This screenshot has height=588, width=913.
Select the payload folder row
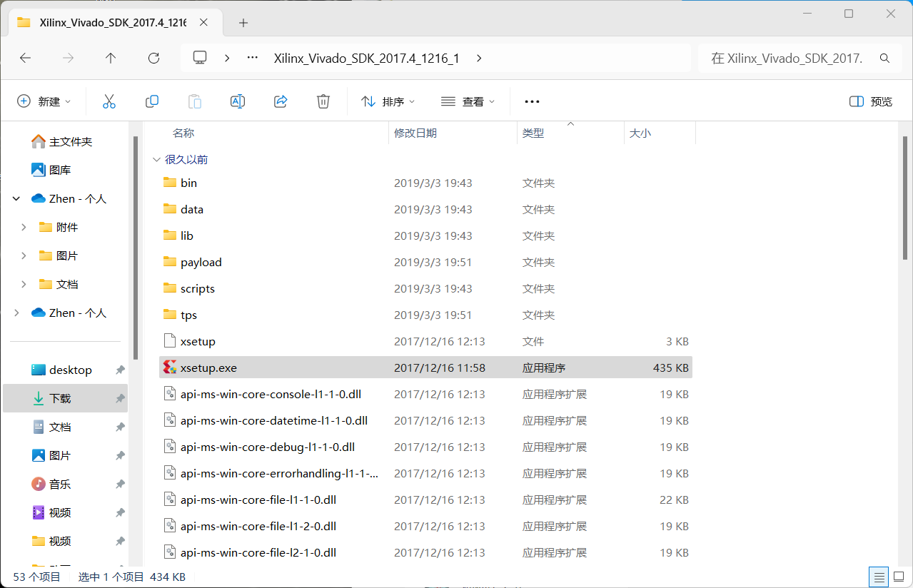tap(425, 262)
